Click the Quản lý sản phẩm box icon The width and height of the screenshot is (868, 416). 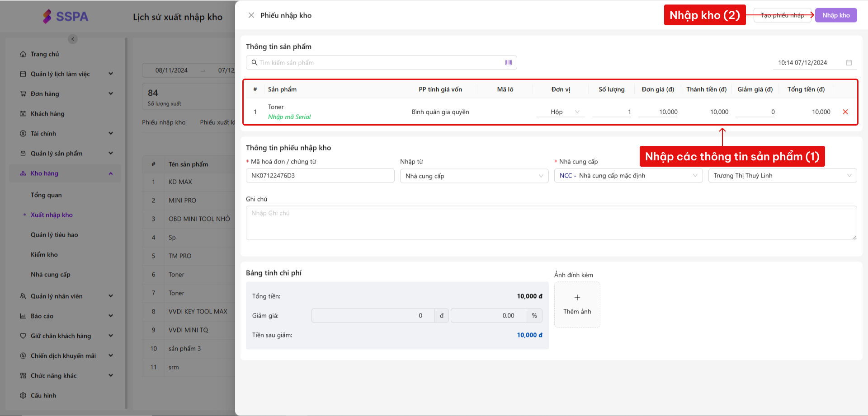pyautogui.click(x=23, y=154)
